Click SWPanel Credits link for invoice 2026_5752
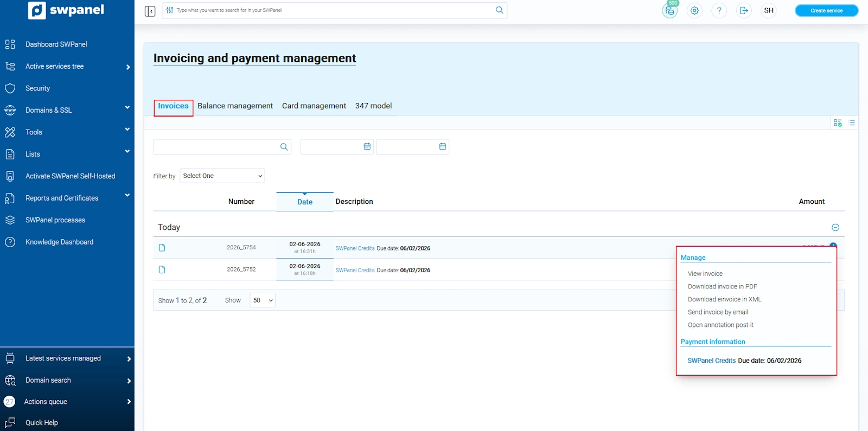 (355, 271)
